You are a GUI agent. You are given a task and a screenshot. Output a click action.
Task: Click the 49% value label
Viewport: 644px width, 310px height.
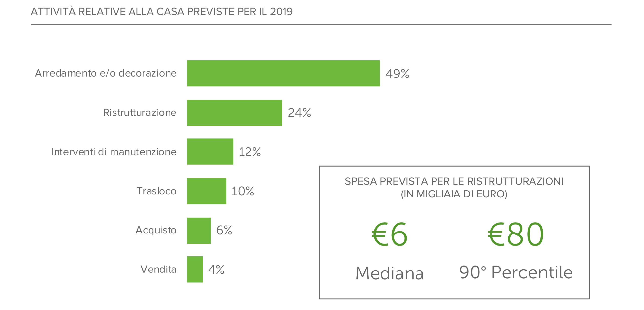coord(397,74)
